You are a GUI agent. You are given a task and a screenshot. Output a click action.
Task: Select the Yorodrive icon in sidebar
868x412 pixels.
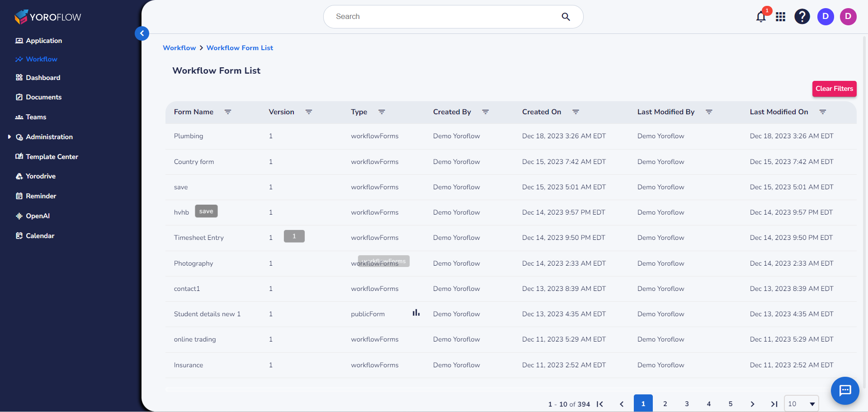tap(19, 176)
